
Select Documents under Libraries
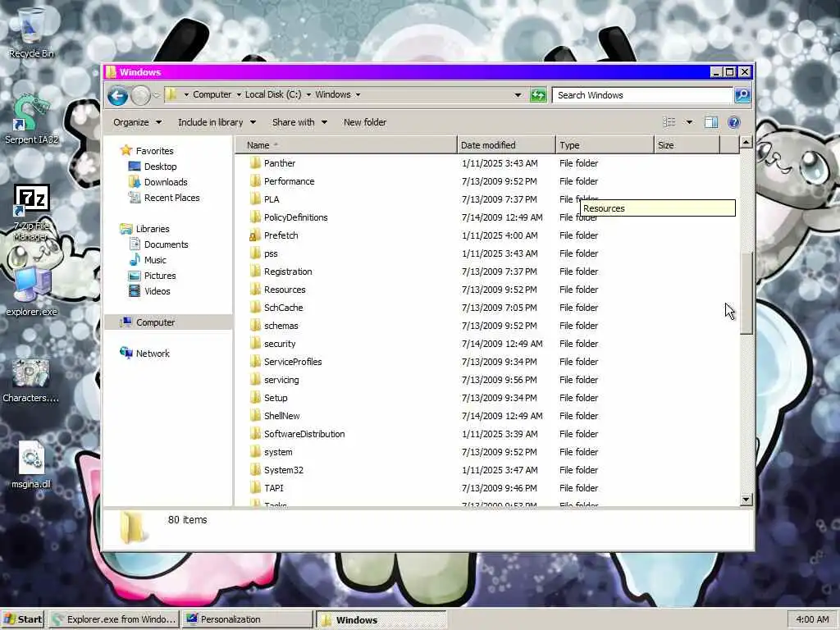point(166,244)
